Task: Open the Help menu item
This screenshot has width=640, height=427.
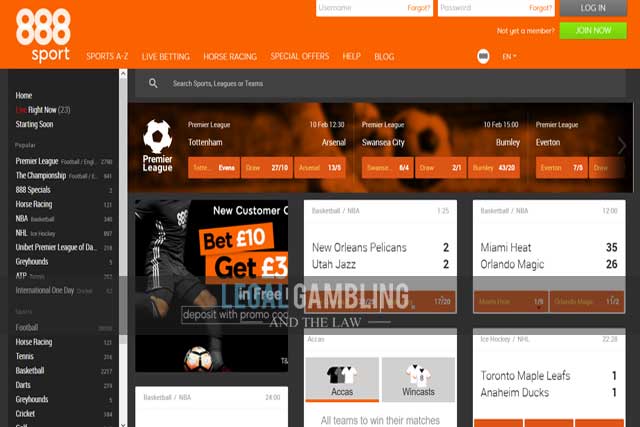Action: point(351,56)
